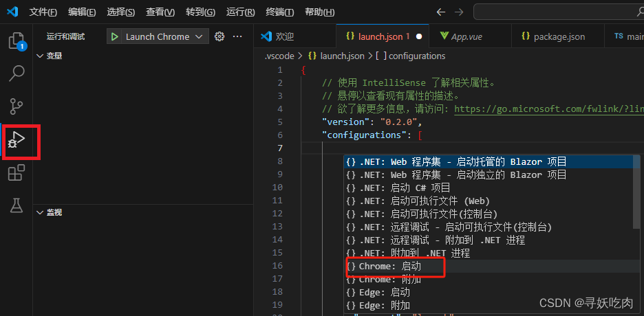Viewport: 644px width, 316px height.
Task: Go back with the left arrow
Action: 441,12
